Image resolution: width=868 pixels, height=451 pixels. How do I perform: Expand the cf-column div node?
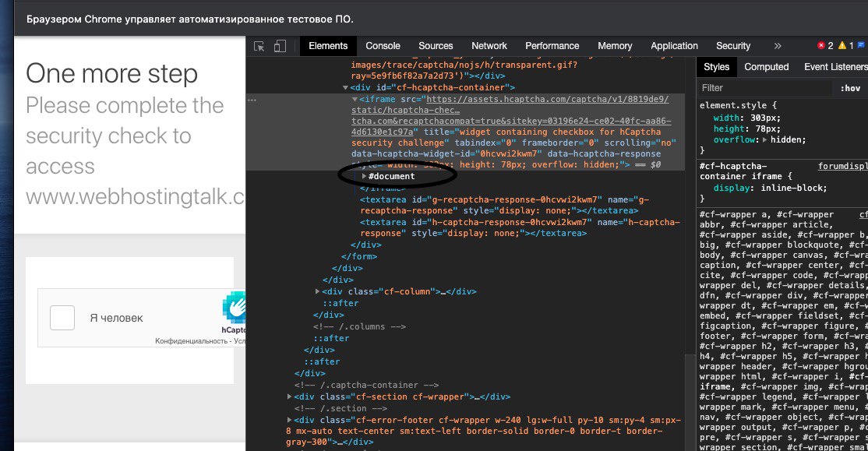317,291
